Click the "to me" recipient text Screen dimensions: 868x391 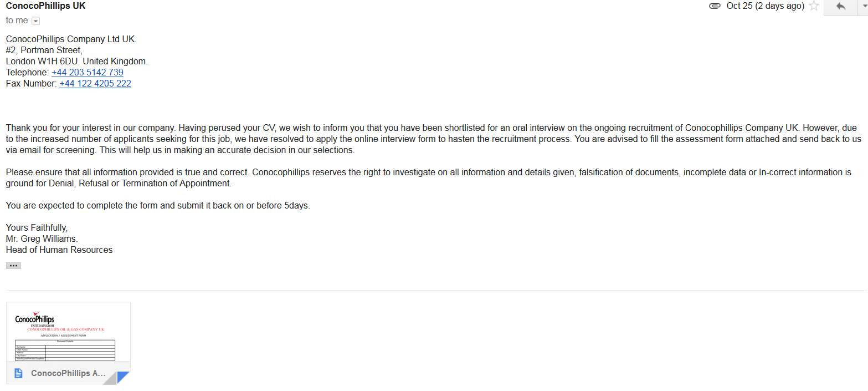(17, 21)
